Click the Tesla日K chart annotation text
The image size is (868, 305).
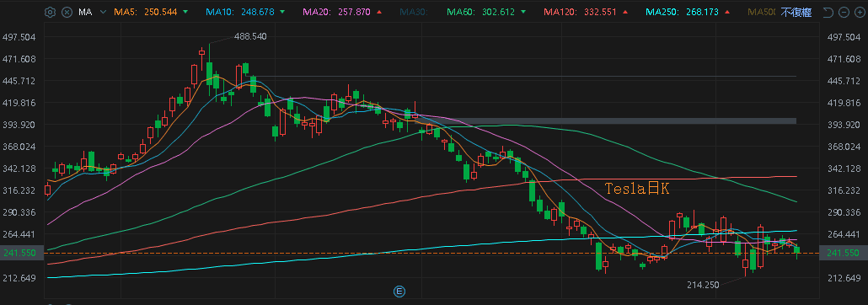click(x=637, y=190)
